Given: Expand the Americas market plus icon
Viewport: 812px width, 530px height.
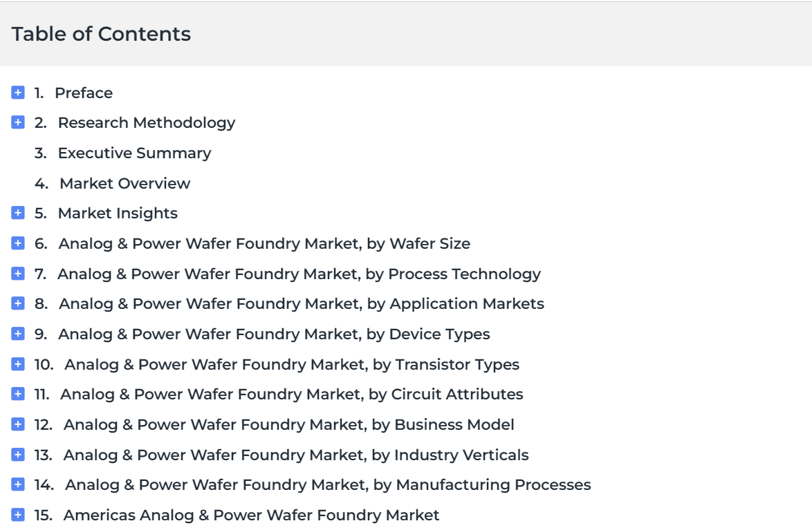Looking at the screenshot, I should point(18,515).
